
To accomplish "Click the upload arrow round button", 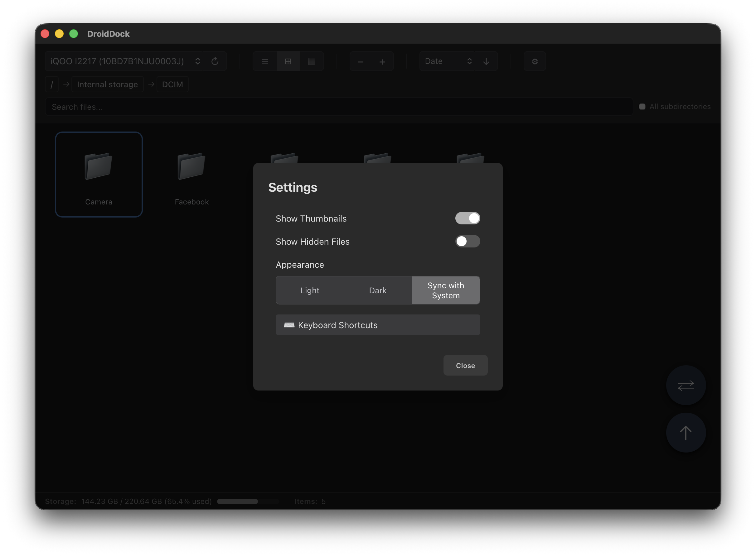I will pyautogui.click(x=686, y=433).
